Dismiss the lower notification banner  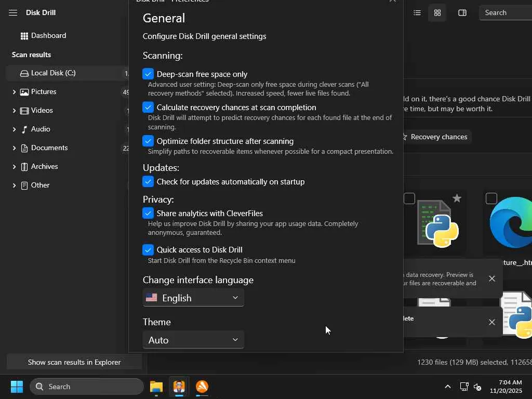491,322
